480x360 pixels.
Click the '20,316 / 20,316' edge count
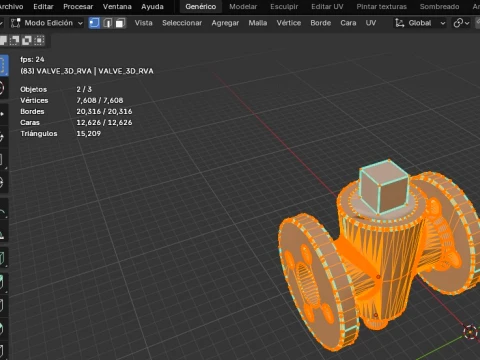click(104, 111)
